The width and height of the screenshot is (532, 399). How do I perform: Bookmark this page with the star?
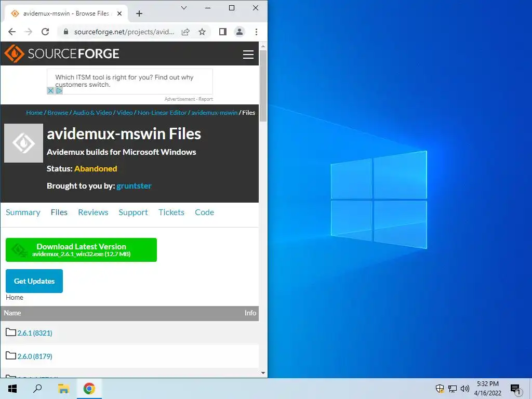(202, 32)
